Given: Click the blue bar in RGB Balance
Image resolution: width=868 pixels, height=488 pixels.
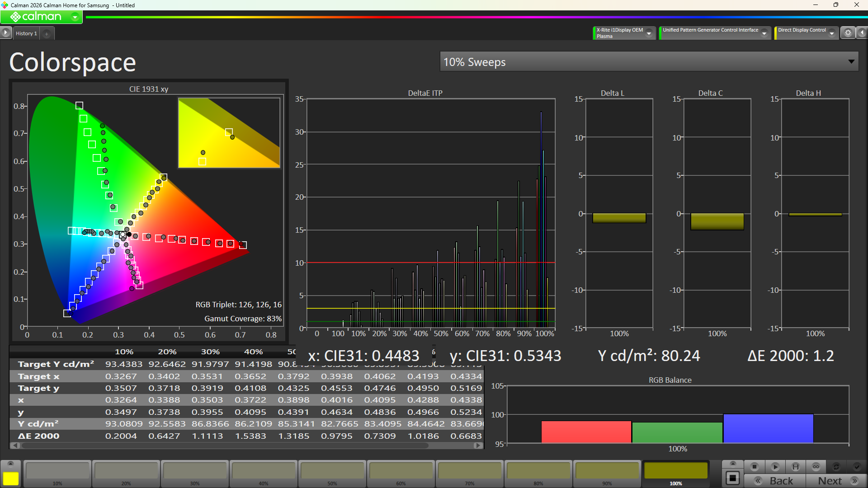Looking at the screenshot, I should [x=768, y=428].
